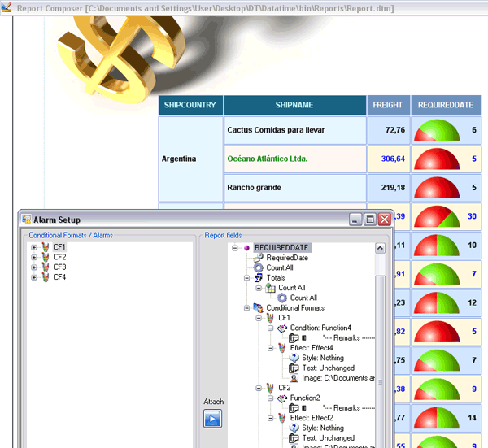Select the REQUIREDDATE field label
Viewport: 488px width, 448px height.
[x=281, y=248]
